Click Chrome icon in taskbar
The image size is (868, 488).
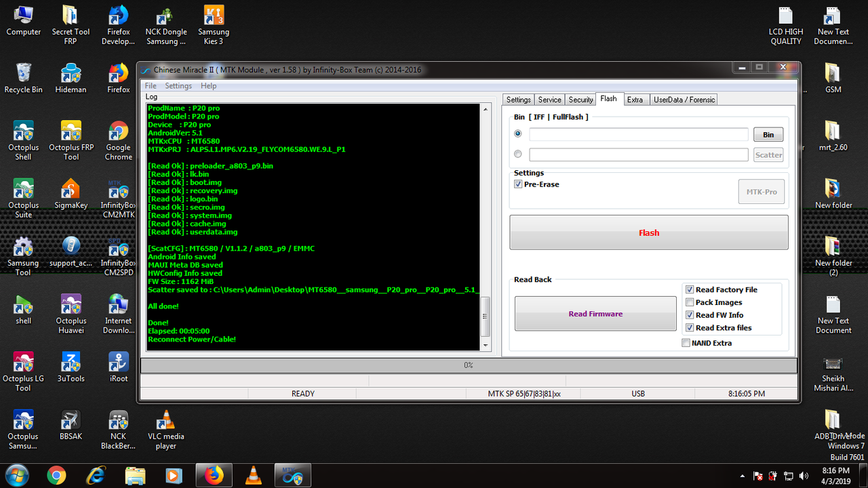[x=56, y=475]
